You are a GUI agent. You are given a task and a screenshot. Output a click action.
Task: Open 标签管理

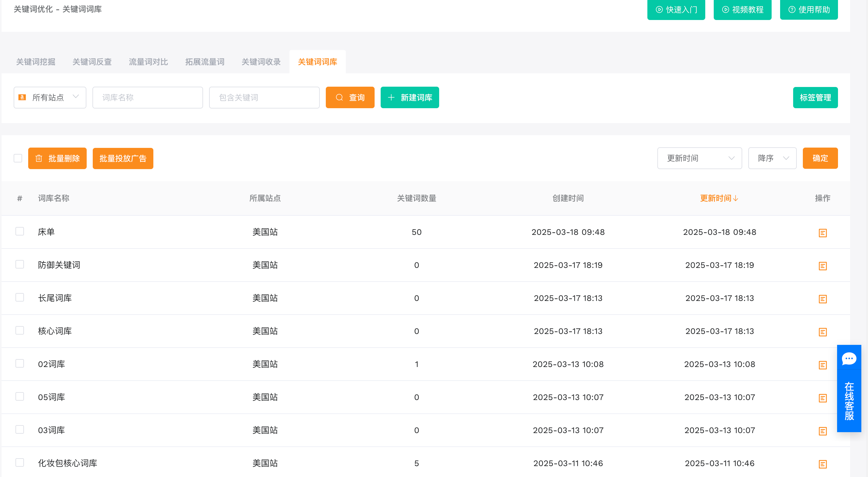pos(816,97)
